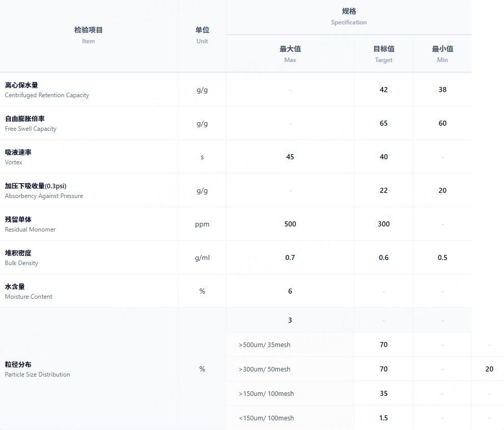Click the g/g unit of Free Swell Capacity
This screenshot has width=504, height=430.
[x=202, y=124]
